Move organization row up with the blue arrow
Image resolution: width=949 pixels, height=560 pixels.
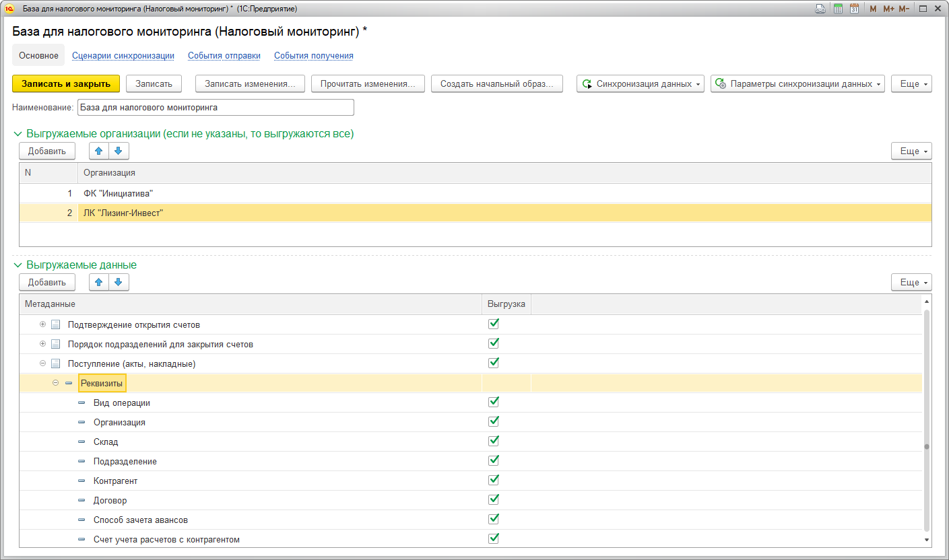tap(98, 151)
